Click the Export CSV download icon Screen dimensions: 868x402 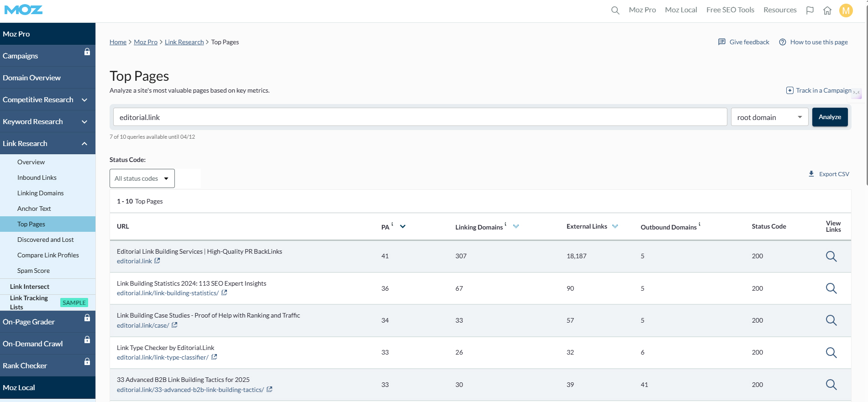coord(811,174)
